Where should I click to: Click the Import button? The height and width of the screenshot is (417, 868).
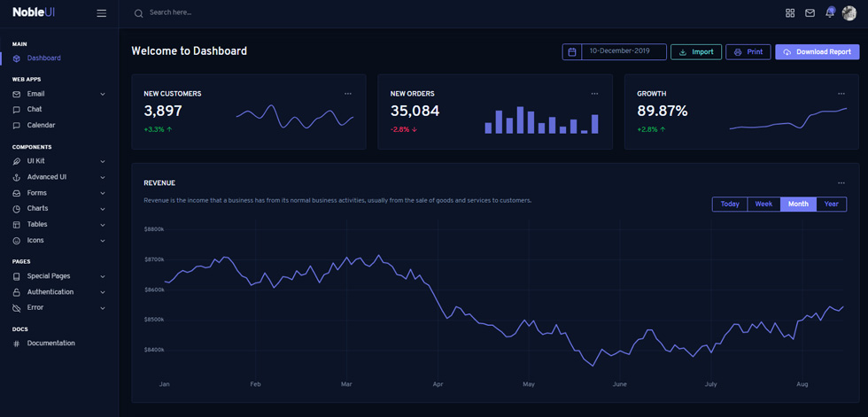click(696, 52)
